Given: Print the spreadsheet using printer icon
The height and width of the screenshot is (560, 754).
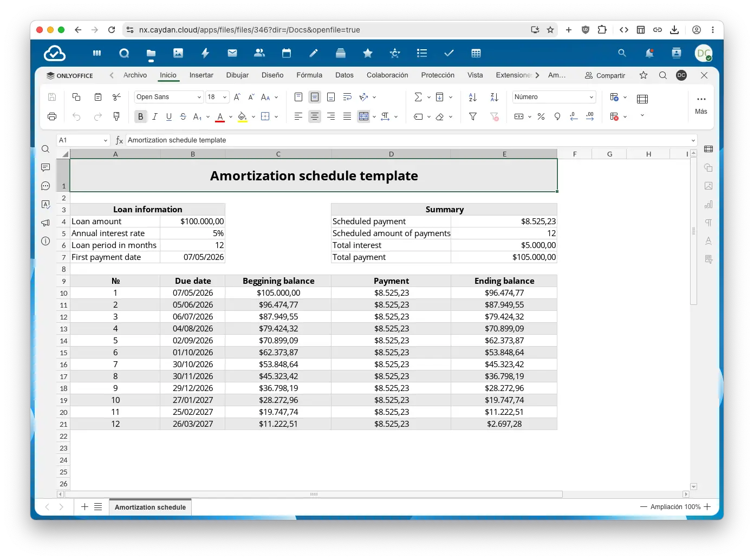Looking at the screenshot, I should click(x=52, y=116).
